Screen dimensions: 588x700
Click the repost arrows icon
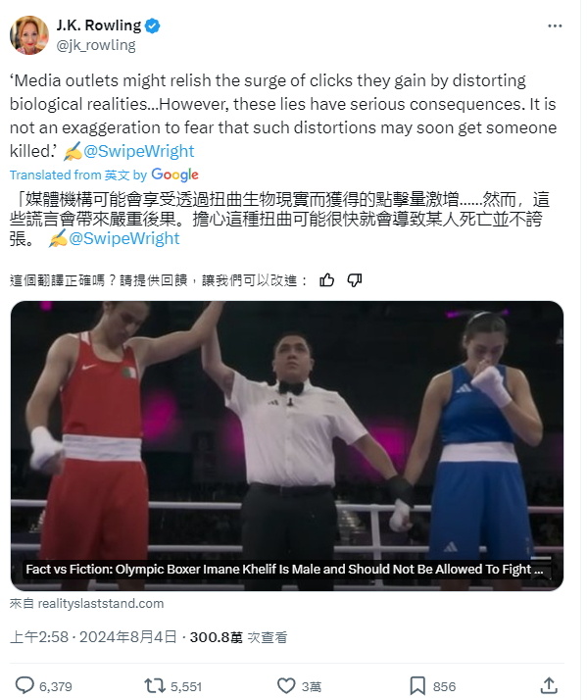pos(155,685)
